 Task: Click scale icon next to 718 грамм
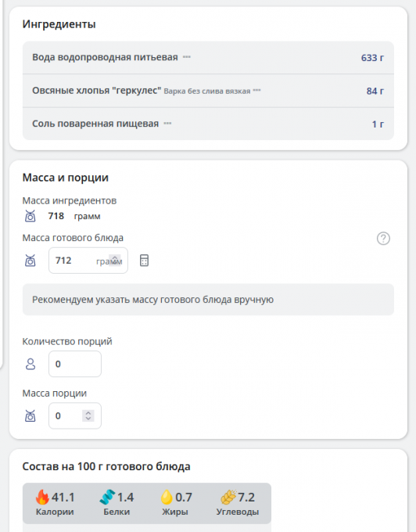30,216
